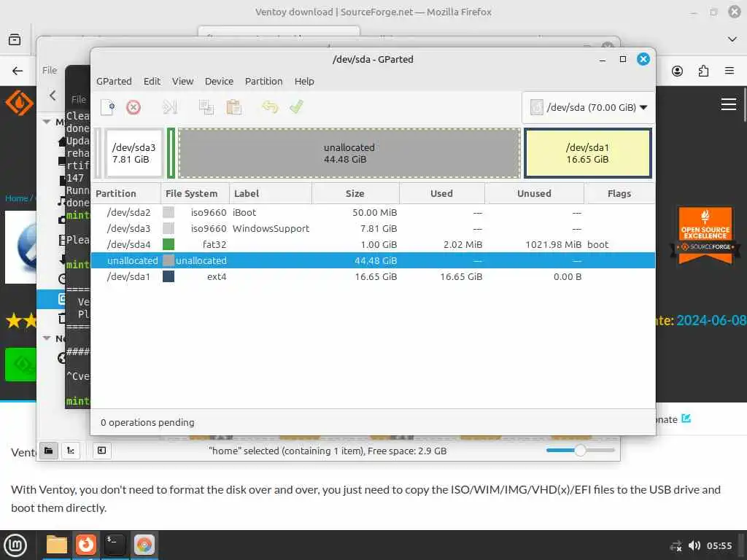Click the Resize/Move partition toolbar icon

pyautogui.click(x=169, y=107)
